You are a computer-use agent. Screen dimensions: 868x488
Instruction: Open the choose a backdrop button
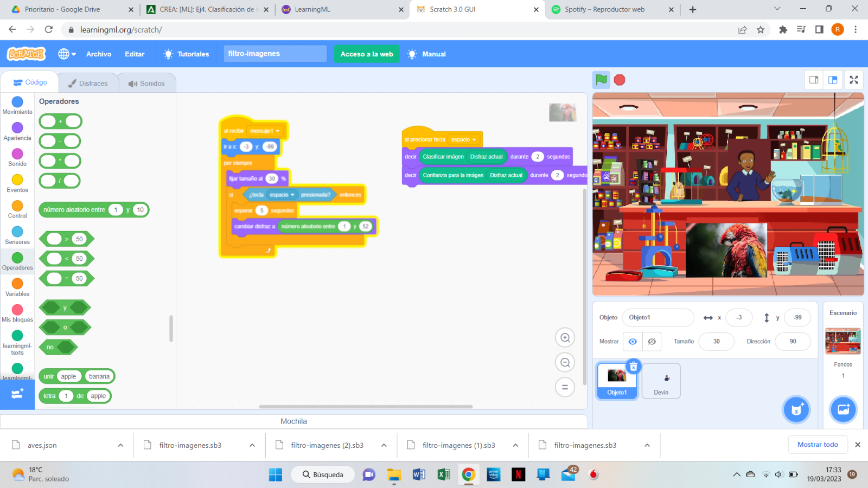pos(843,409)
